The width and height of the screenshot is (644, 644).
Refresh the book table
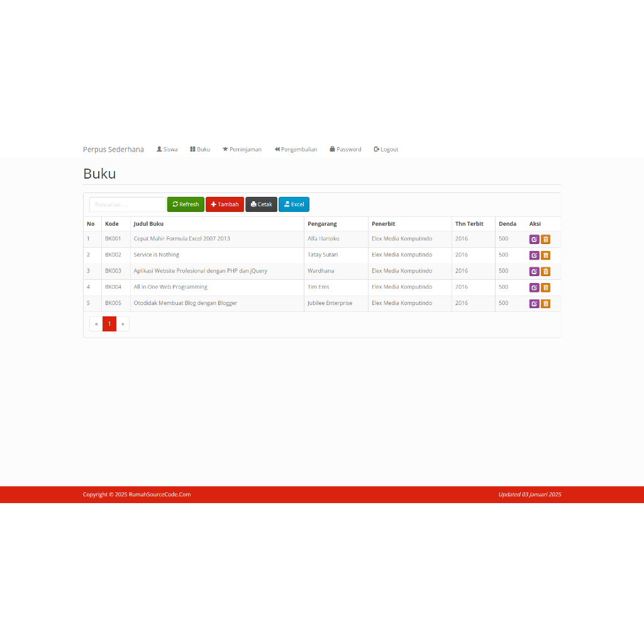(x=185, y=204)
